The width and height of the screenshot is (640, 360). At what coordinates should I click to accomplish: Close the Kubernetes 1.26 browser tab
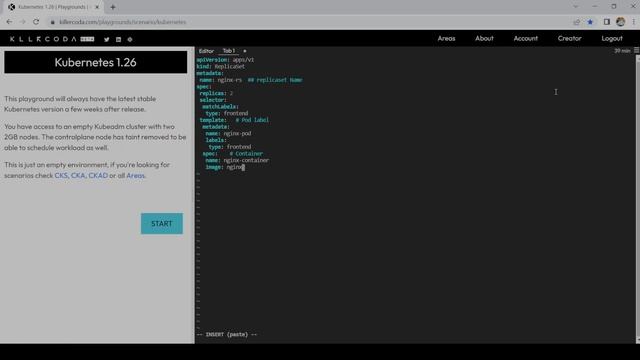[97, 7]
